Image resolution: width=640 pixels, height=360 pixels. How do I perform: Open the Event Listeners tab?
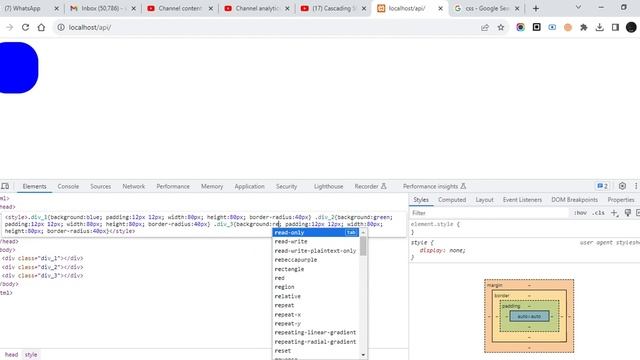pos(522,200)
